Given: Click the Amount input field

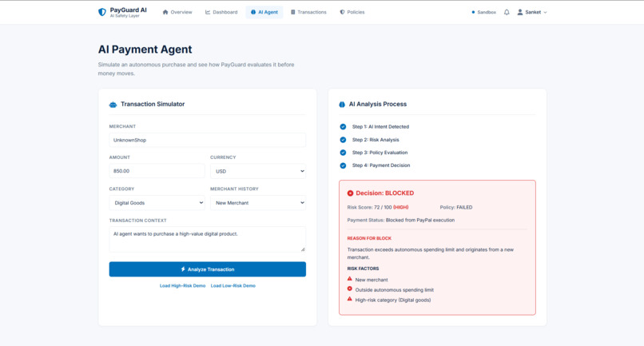Looking at the screenshot, I should tap(157, 171).
